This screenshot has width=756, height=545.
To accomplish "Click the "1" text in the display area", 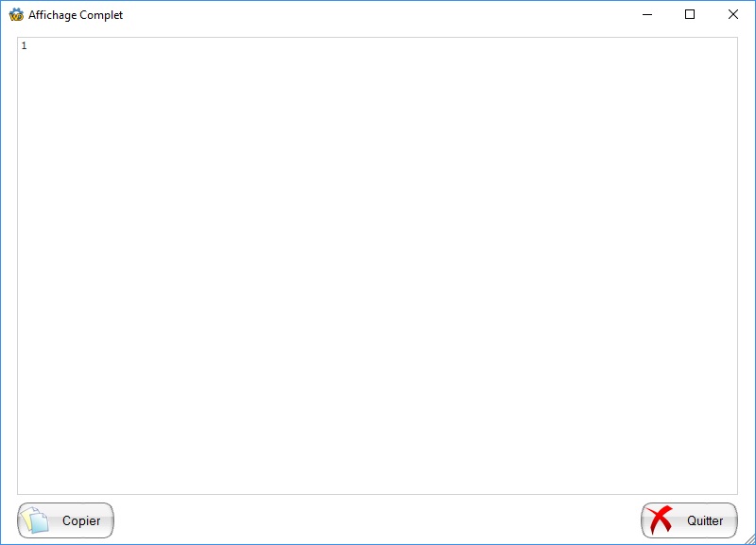I will click(24, 46).
